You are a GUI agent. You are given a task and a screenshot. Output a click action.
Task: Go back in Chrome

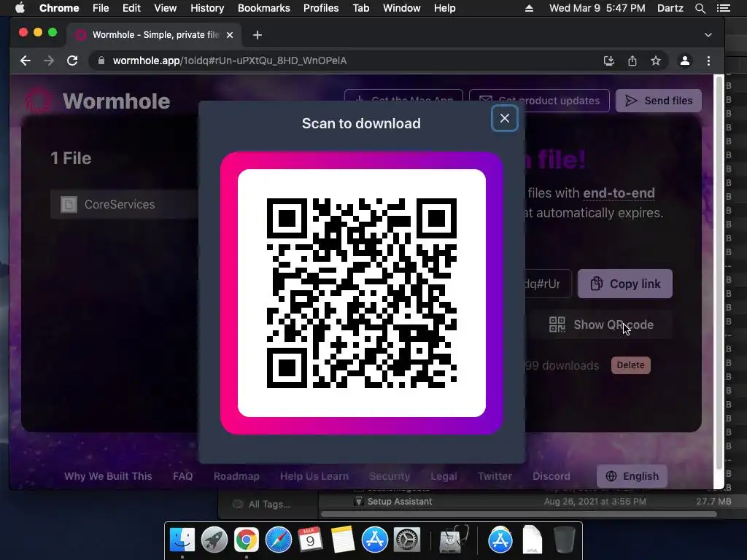[26, 61]
